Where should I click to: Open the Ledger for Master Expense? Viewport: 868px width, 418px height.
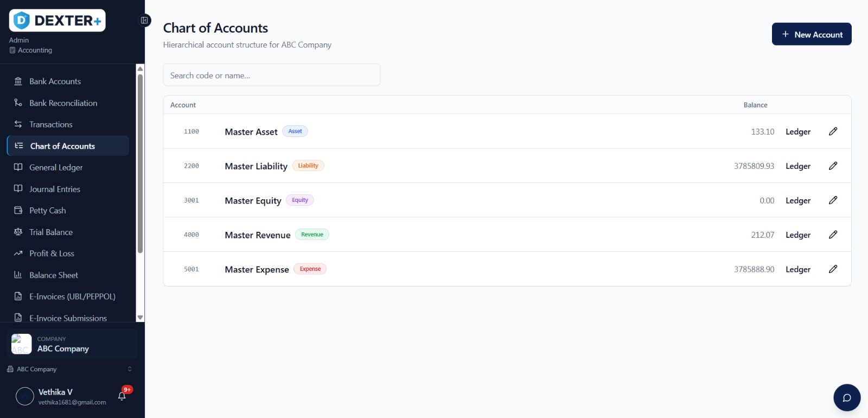pos(798,269)
